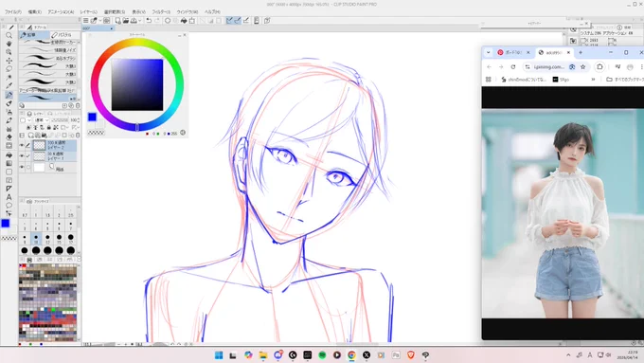Select the Text tool
Image resolution: width=644 pixels, height=363 pixels.
(x=9, y=197)
